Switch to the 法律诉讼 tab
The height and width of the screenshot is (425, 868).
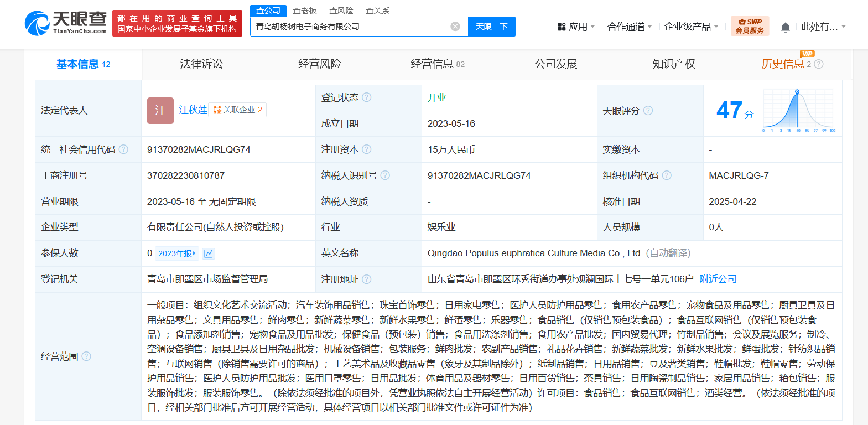point(201,64)
